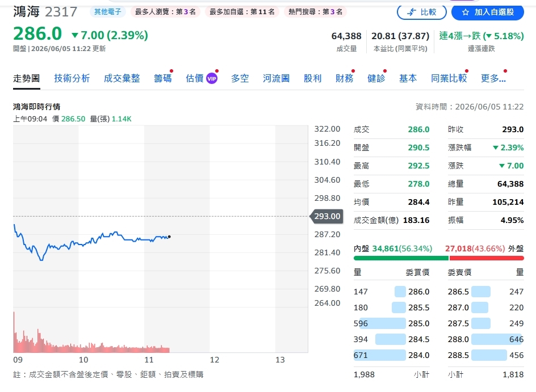
Task: Click the bid price 284.0
Action: coord(419,355)
